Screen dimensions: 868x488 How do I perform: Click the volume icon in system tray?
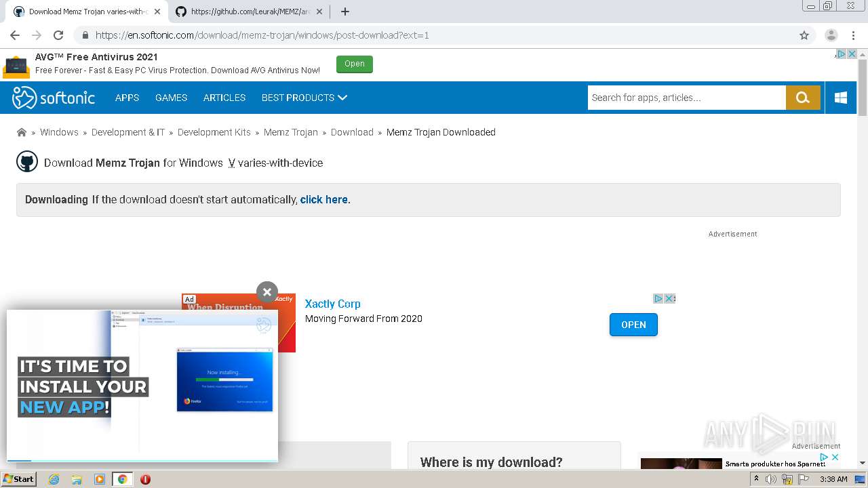click(x=771, y=479)
